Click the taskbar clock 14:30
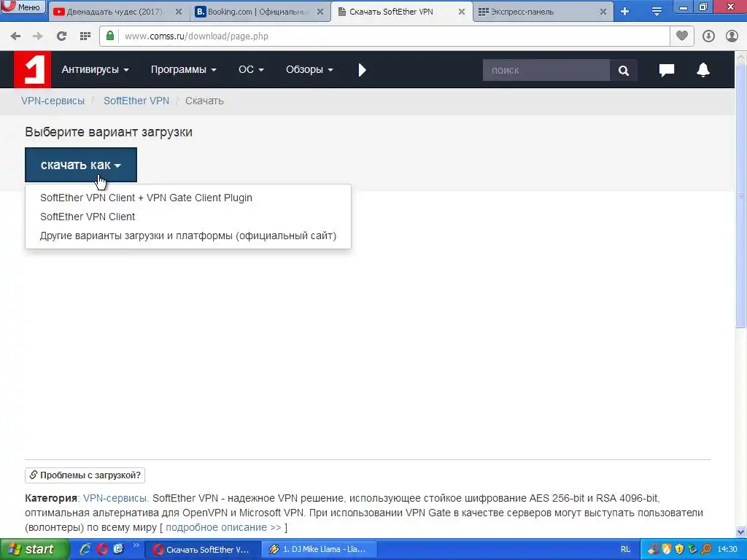This screenshot has width=747, height=560. [x=727, y=550]
